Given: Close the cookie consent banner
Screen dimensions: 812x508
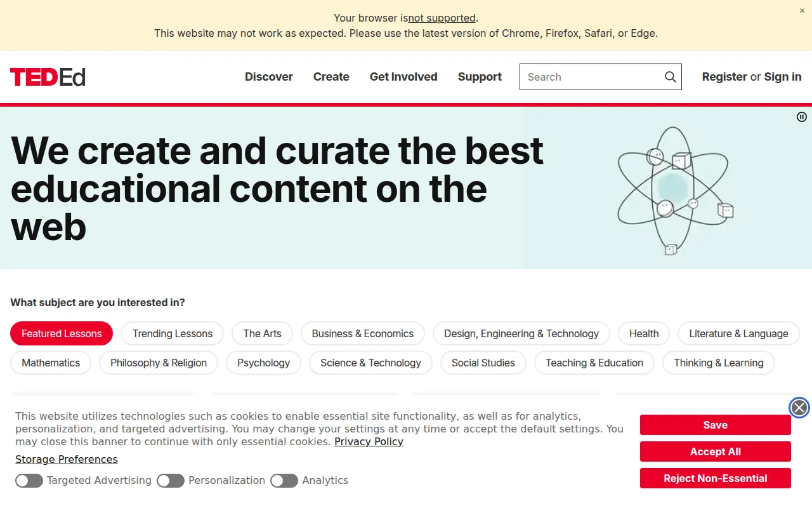Looking at the screenshot, I should click(x=799, y=408).
